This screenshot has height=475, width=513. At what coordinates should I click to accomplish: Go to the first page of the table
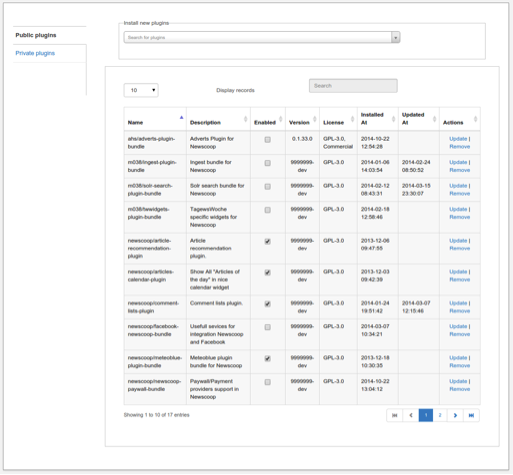(x=395, y=415)
